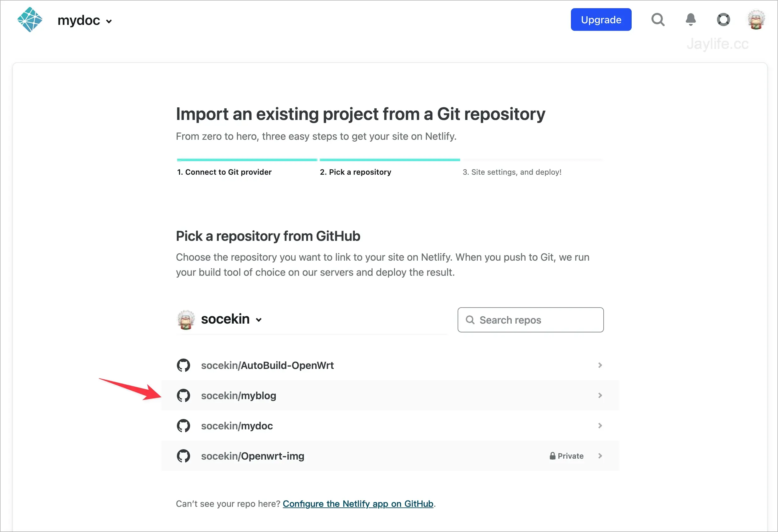Click the Upgrade button
Image resolution: width=778 pixels, height=532 pixels.
click(601, 20)
